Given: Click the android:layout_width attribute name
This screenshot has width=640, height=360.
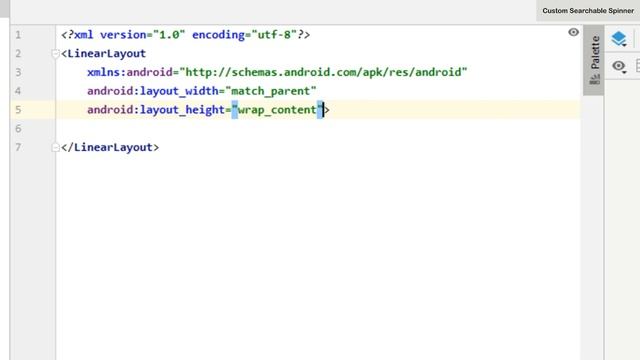Looking at the screenshot, I should click(152, 91).
